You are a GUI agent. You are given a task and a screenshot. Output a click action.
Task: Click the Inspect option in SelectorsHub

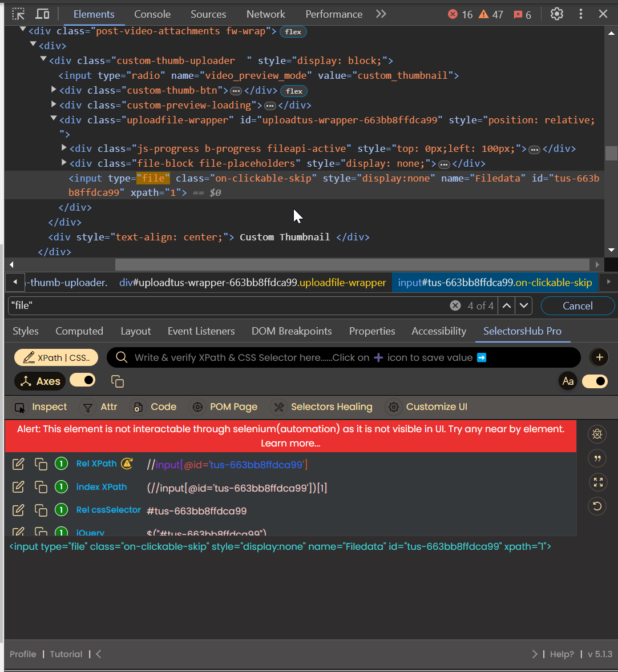pyautogui.click(x=41, y=407)
